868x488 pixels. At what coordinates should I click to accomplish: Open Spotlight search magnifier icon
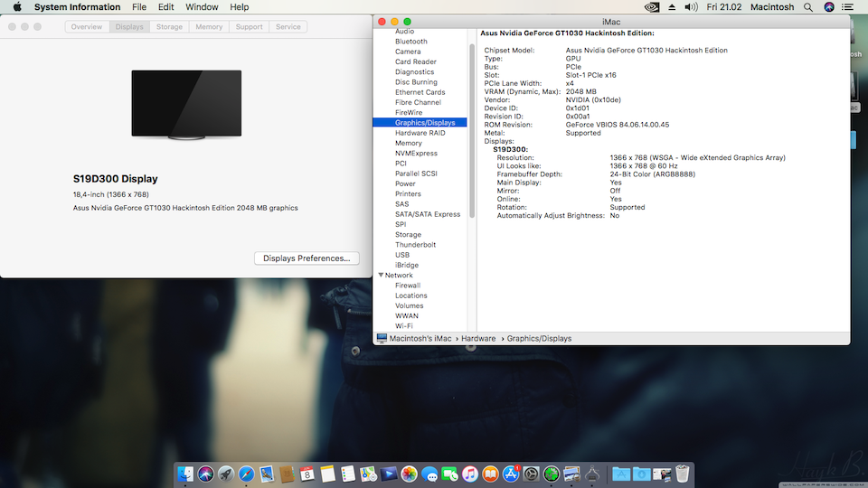click(x=808, y=7)
